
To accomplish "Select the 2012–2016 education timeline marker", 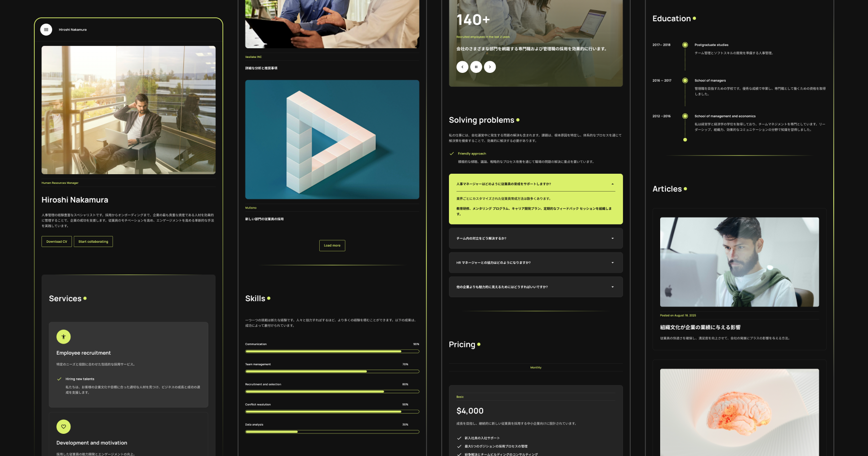I will point(685,116).
